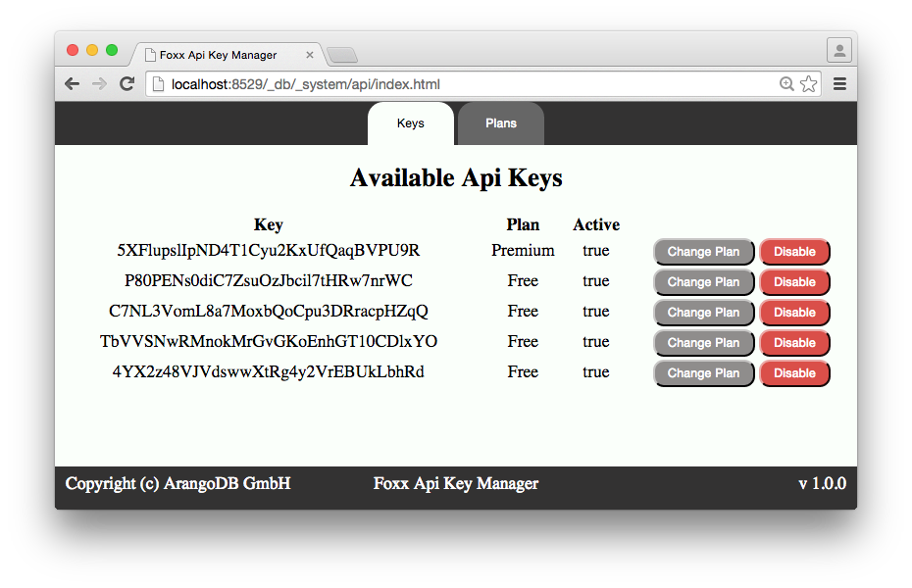Reload the page with refresh icon
Screen dimensions: 912x588
(x=127, y=84)
